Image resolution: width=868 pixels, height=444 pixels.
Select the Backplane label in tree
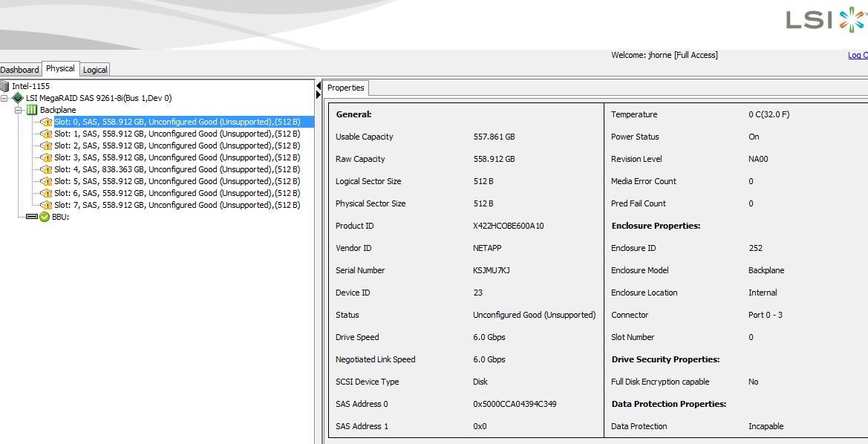click(x=58, y=110)
